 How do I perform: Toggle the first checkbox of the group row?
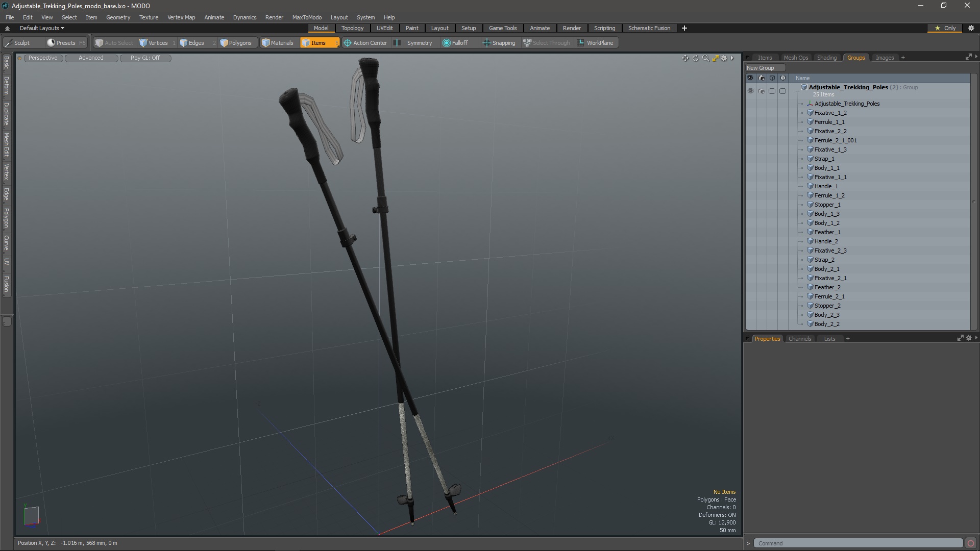(772, 91)
